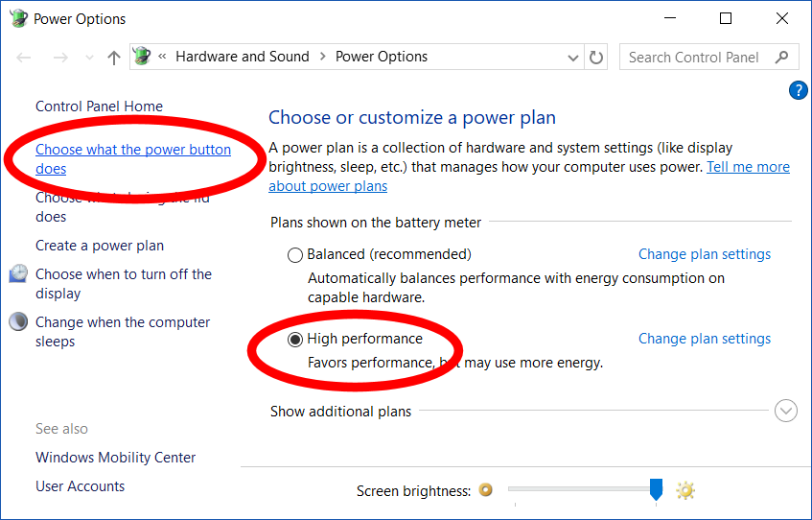Click the screen brightness slider handle

click(656, 489)
